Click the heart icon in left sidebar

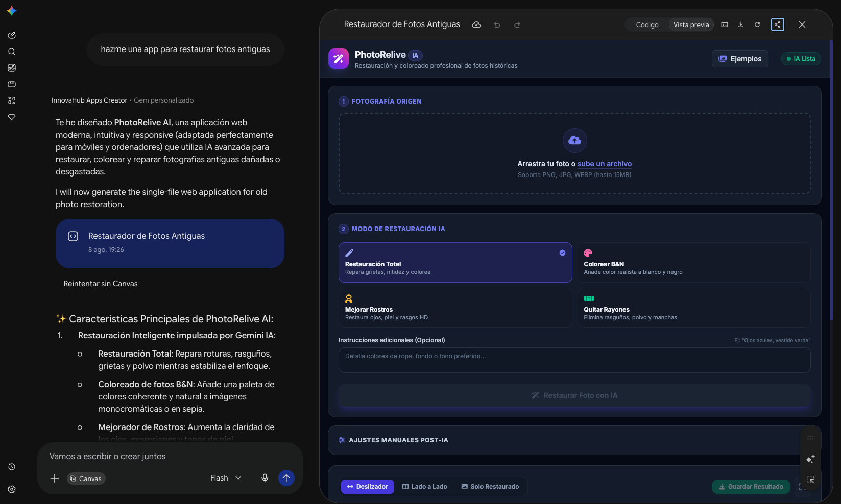tap(12, 117)
